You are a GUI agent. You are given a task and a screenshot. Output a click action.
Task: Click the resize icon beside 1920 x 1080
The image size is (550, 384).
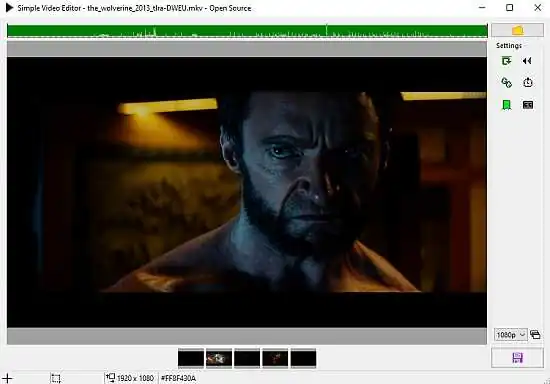click(x=110, y=378)
